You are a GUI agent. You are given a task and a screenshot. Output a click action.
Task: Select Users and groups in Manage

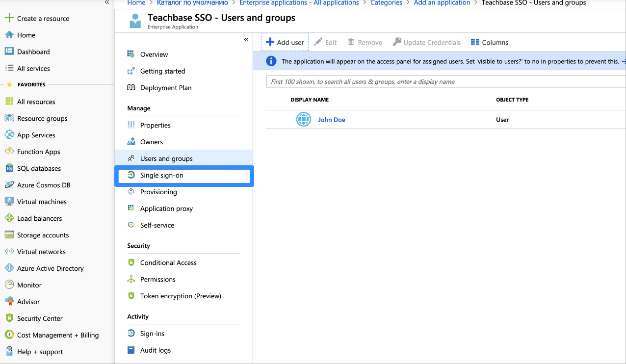click(x=183, y=158)
